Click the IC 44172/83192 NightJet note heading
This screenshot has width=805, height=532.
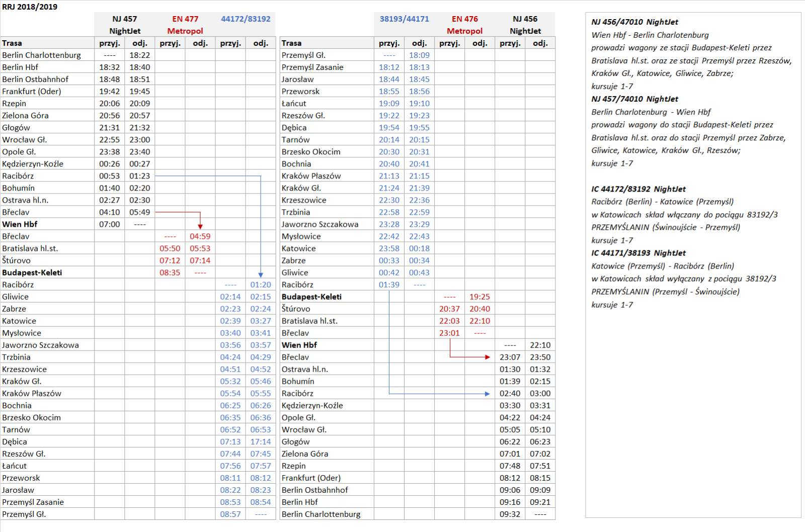(x=638, y=189)
